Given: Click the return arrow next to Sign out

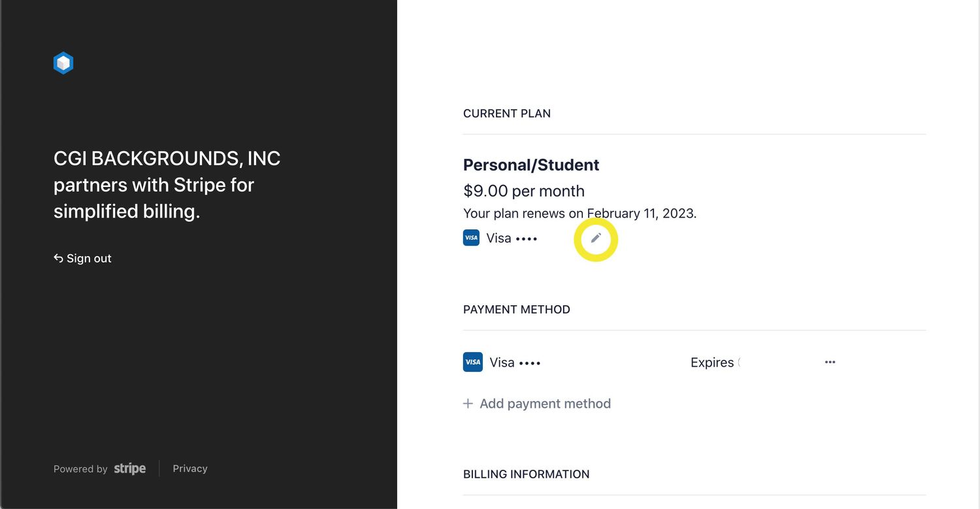Looking at the screenshot, I should pyautogui.click(x=58, y=258).
